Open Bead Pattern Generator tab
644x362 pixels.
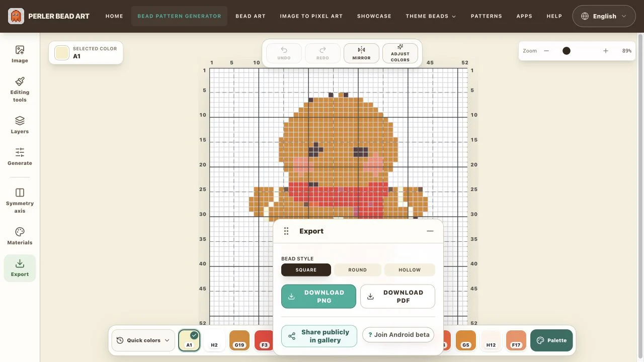pos(179,16)
